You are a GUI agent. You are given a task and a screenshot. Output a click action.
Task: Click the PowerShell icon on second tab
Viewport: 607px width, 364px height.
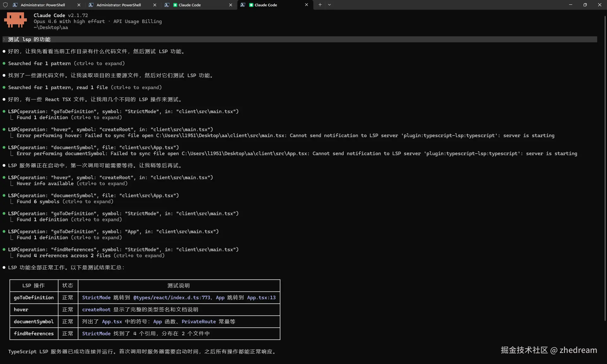click(91, 5)
